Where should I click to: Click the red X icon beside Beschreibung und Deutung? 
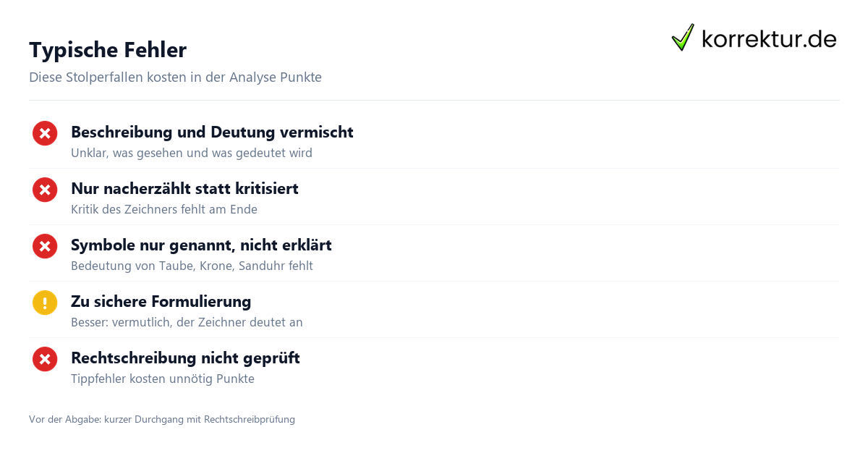click(x=45, y=133)
